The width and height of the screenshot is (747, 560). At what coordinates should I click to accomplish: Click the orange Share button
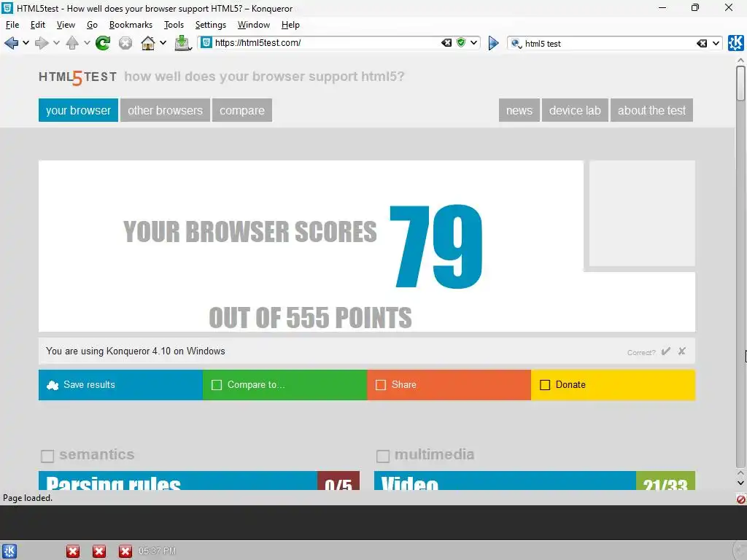pyautogui.click(x=449, y=385)
